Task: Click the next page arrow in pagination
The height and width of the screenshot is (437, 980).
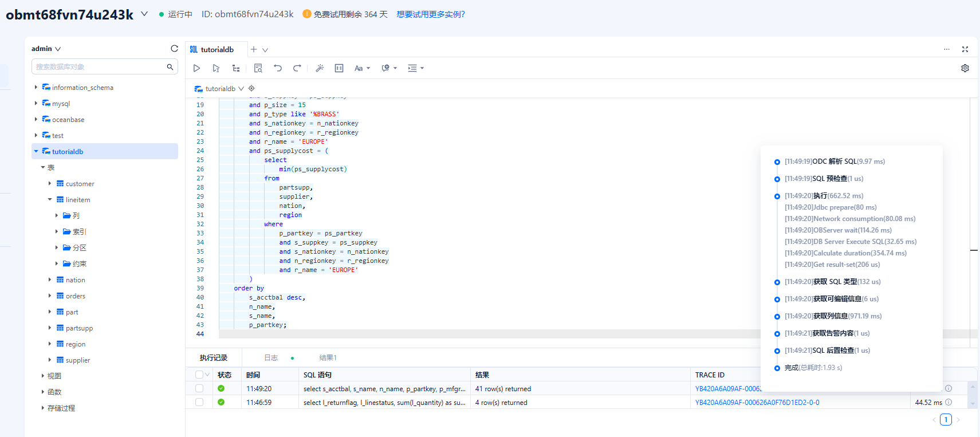Action: click(958, 420)
